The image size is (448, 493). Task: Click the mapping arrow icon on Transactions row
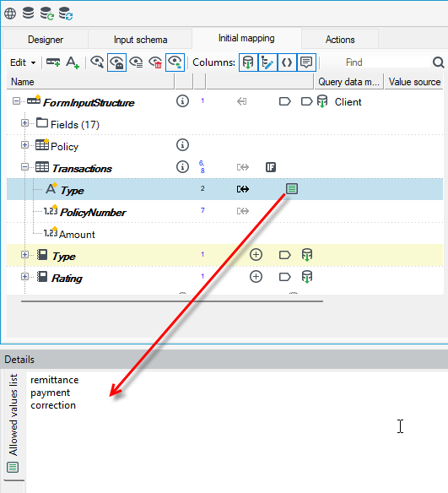[243, 167]
